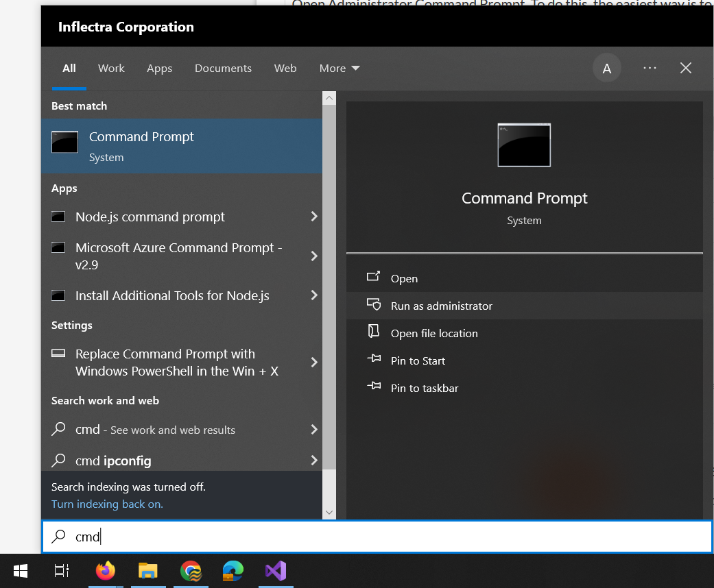Expand cmd work and web results arrow
The image size is (714, 588).
[x=314, y=429]
